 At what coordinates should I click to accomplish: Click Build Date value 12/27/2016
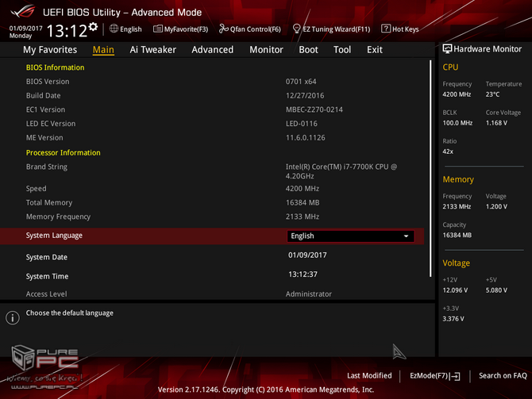point(305,96)
